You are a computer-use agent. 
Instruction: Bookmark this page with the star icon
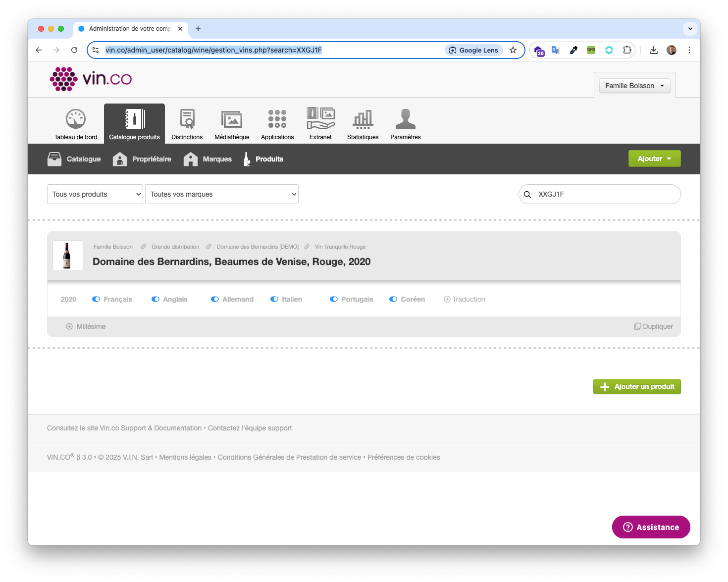(x=513, y=50)
